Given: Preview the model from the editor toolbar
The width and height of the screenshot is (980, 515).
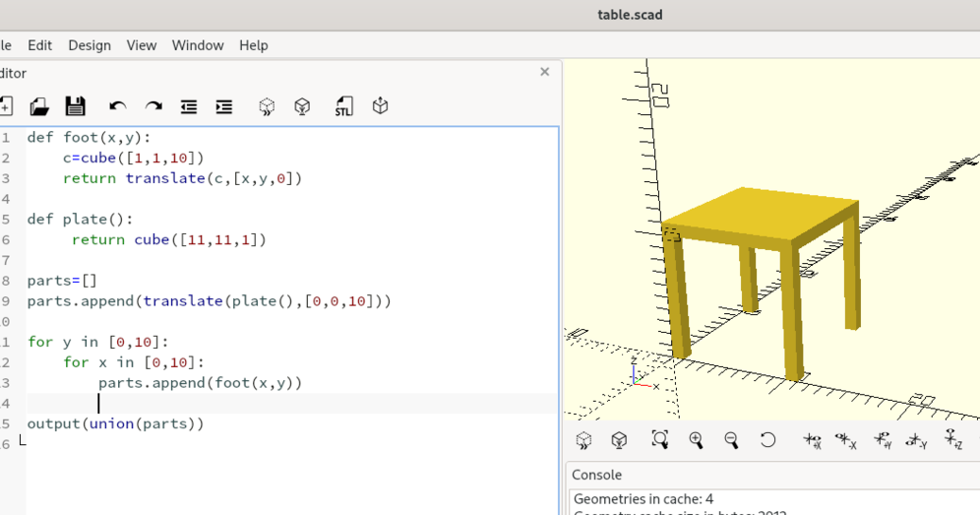Looking at the screenshot, I should (x=267, y=106).
